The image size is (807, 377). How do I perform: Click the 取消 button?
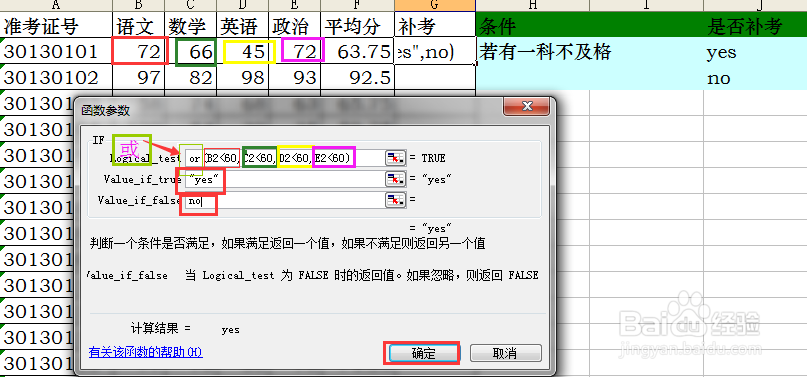pyautogui.click(x=505, y=353)
